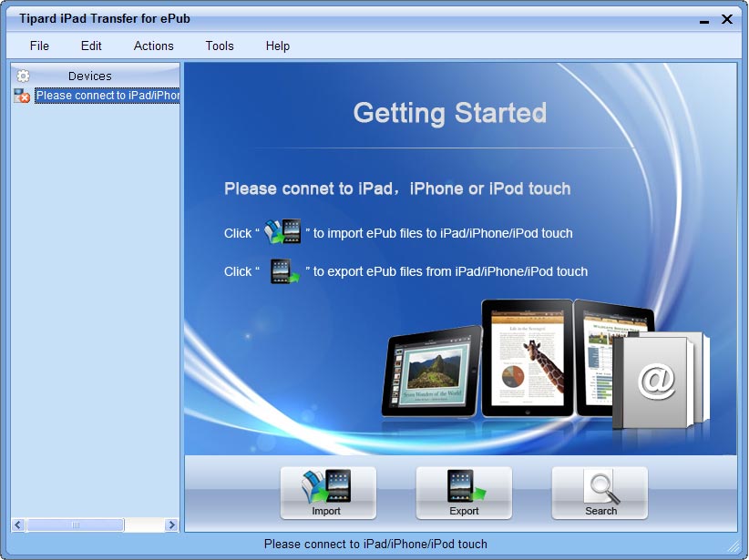Click the Devices panel header
This screenshot has height=560, width=749.
click(95, 76)
